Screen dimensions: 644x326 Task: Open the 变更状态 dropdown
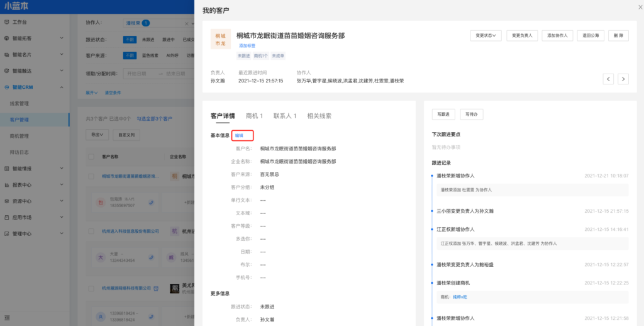point(486,36)
